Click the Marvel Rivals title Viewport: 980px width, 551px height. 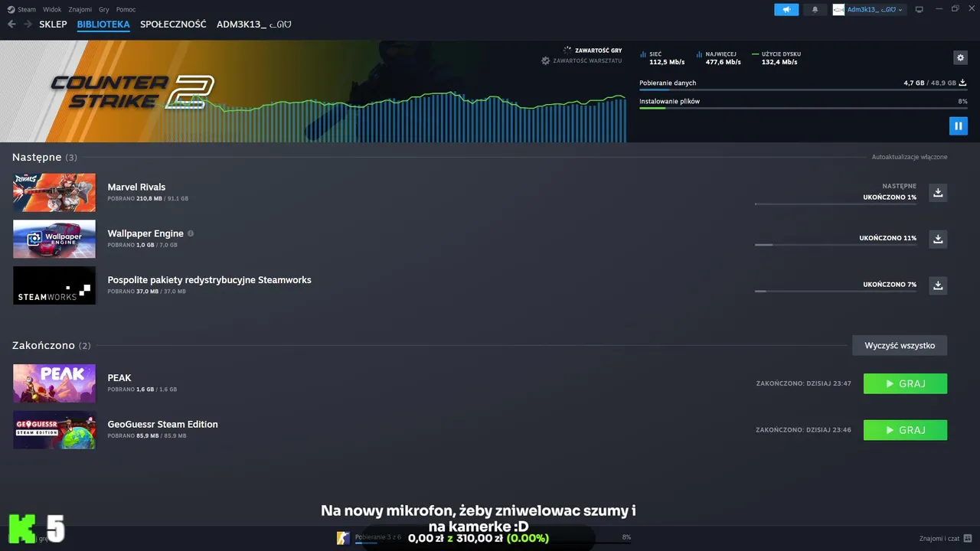(136, 187)
